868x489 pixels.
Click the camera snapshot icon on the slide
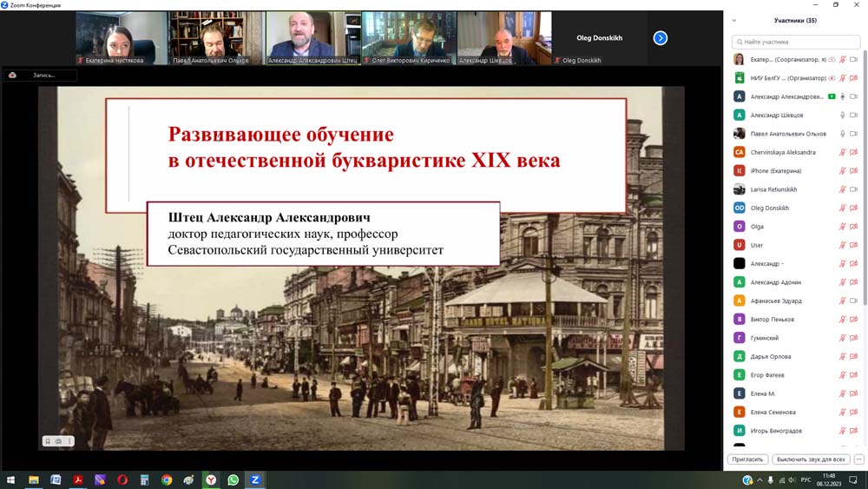pos(58,441)
